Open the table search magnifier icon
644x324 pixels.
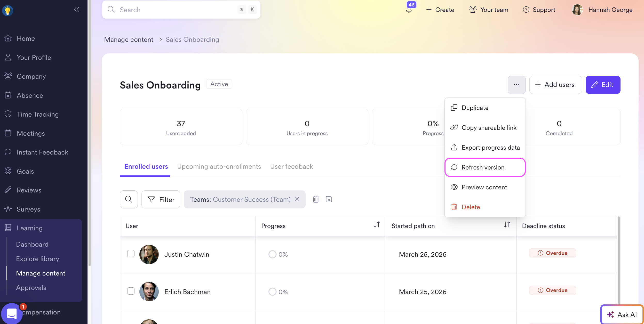pyautogui.click(x=129, y=199)
